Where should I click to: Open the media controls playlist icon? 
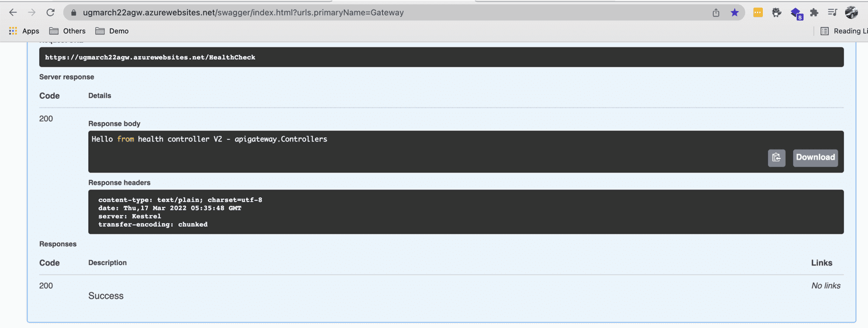(832, 12)
